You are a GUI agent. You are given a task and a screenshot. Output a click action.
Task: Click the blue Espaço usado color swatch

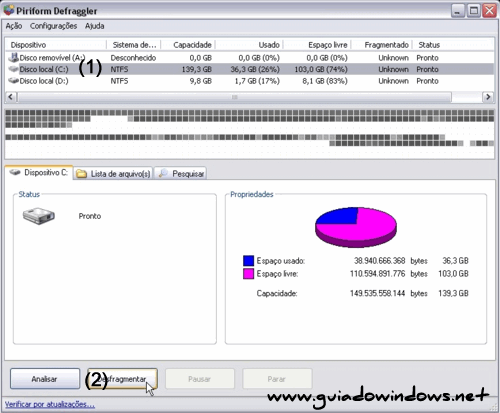[x=248, y=261]
